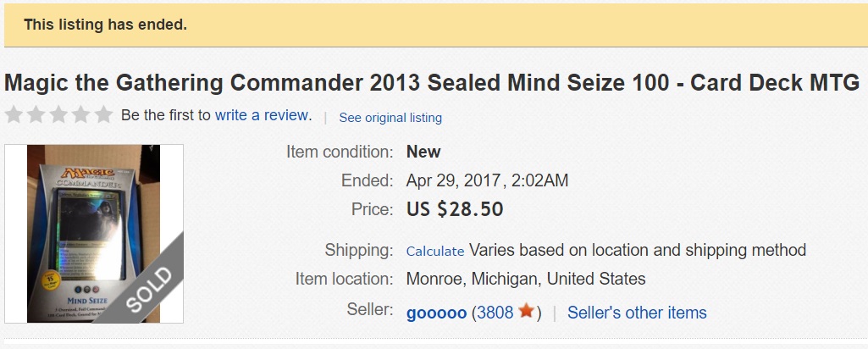Select the second rating star
The image size is (868, 349).
(36, 114)
